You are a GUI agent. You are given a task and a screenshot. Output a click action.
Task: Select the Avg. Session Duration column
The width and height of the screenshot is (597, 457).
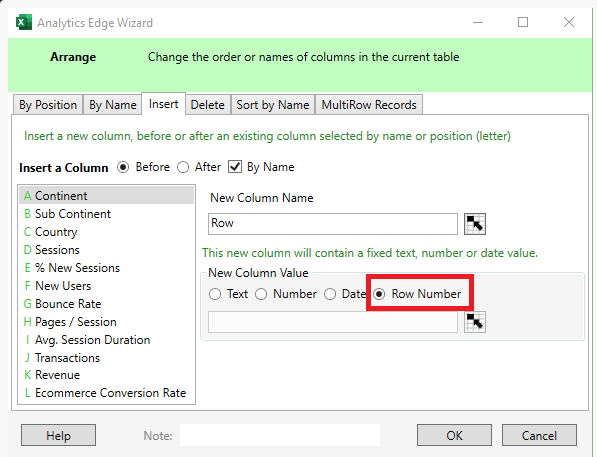click(x=107, y=340)
